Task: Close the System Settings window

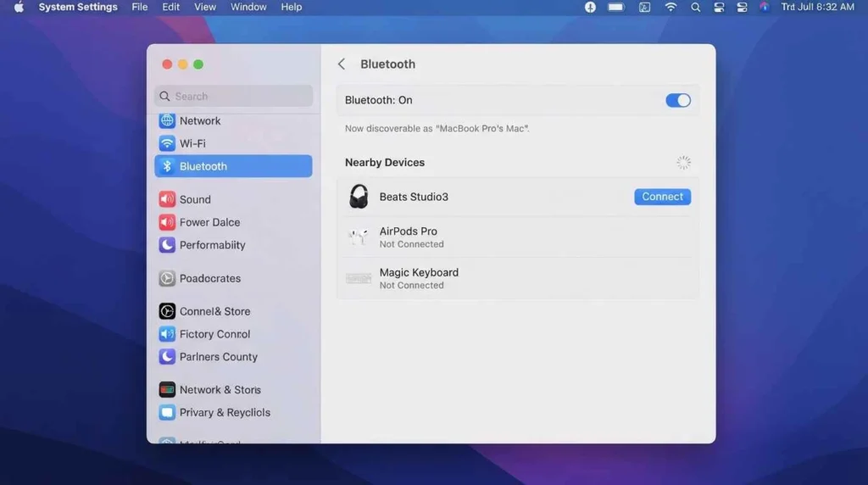Action: coord(167,64)
